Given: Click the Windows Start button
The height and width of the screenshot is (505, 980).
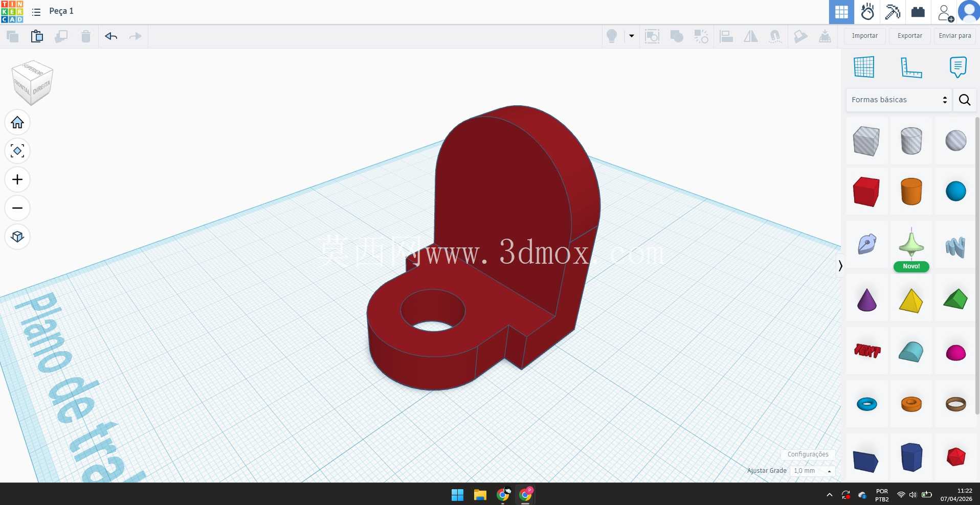Looking at the screenshot, I should (457, 495).
